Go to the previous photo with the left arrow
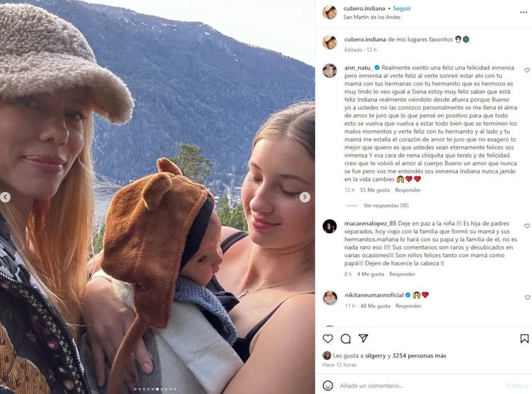 tap(5, 197)
